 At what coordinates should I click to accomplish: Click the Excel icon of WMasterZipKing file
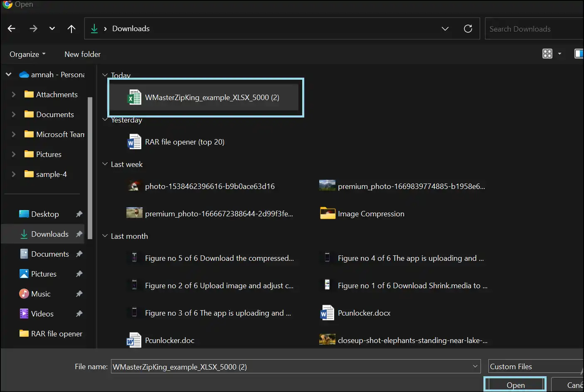tap(134, 98)
